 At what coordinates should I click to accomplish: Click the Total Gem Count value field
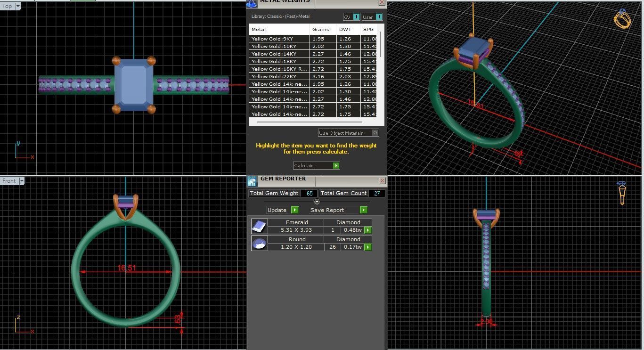(x=377, y=193)
